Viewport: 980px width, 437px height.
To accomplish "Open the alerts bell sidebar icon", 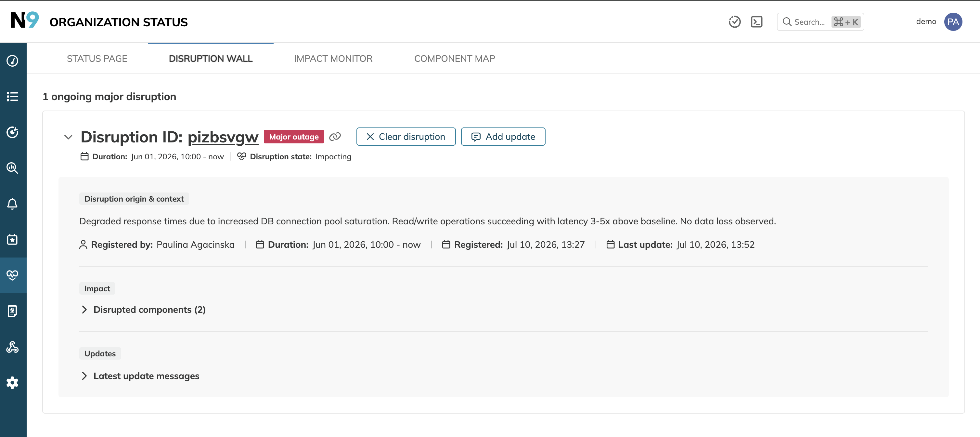I will [13, 204].
